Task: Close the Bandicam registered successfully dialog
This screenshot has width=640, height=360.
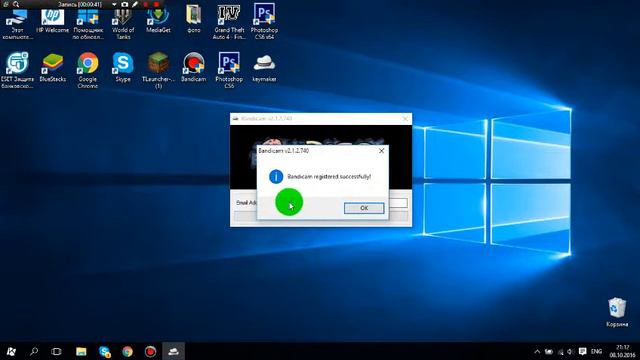Action: [x=381, y=151]
